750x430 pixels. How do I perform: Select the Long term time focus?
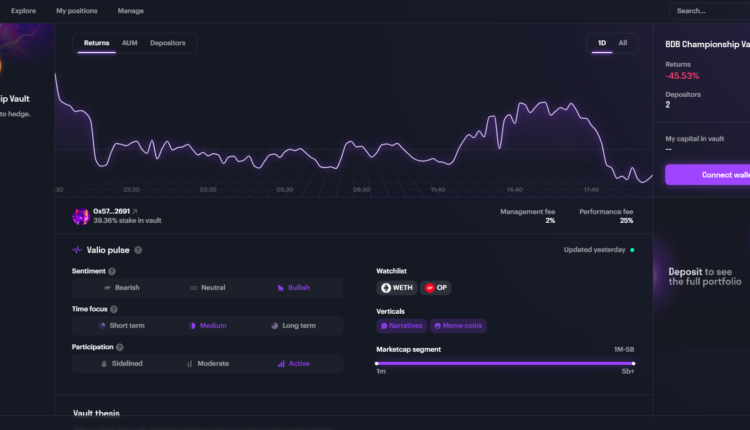tap(293, 325)
